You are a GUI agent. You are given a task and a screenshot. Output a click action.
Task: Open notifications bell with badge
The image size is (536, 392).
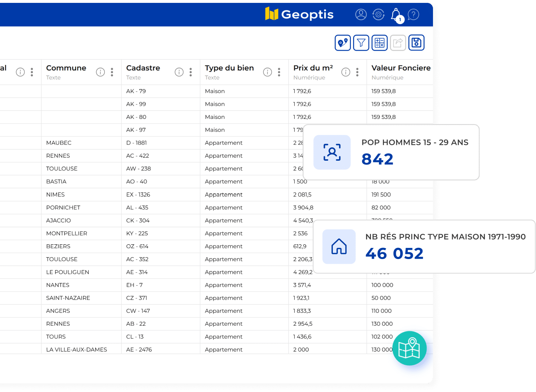(396, 15)
